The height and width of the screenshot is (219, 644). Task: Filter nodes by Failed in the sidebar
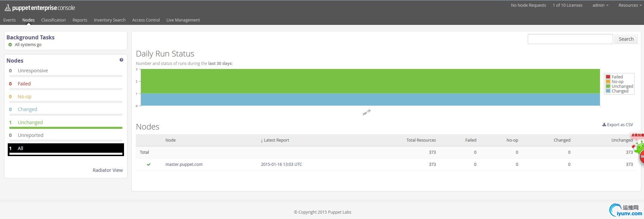point(24,84)
